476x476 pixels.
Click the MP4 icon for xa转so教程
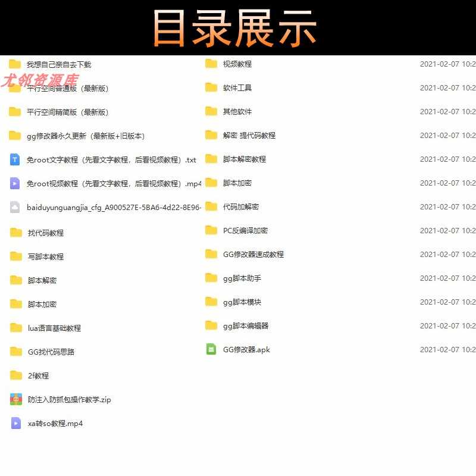[x=15, y=423]
